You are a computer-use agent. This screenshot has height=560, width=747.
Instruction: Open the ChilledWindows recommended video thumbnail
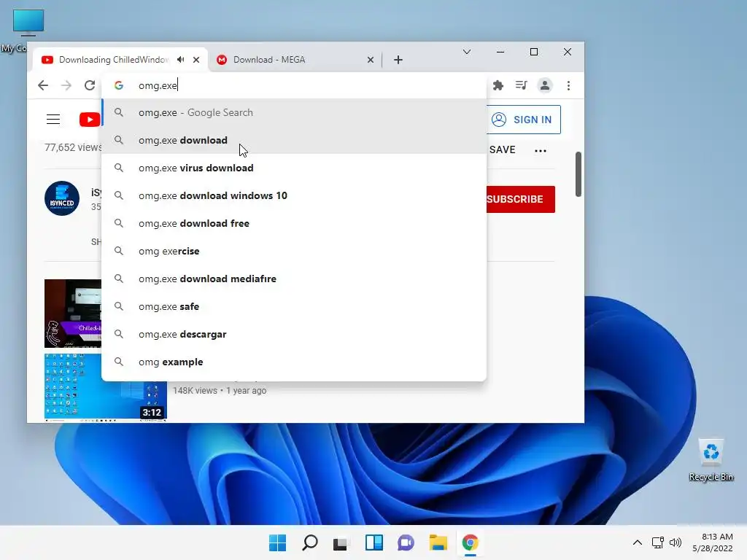click(x=73, y=314)
